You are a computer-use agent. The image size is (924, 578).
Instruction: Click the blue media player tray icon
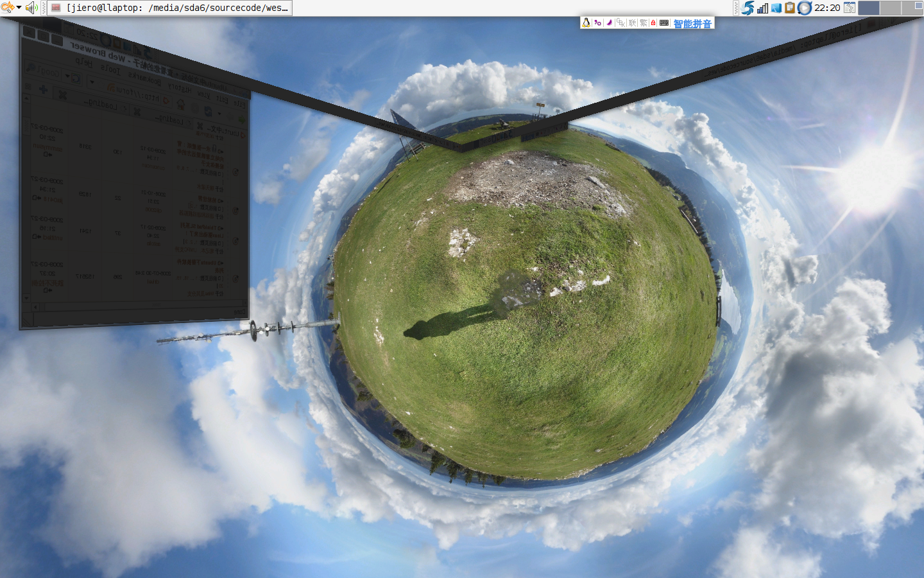[805, 8]
